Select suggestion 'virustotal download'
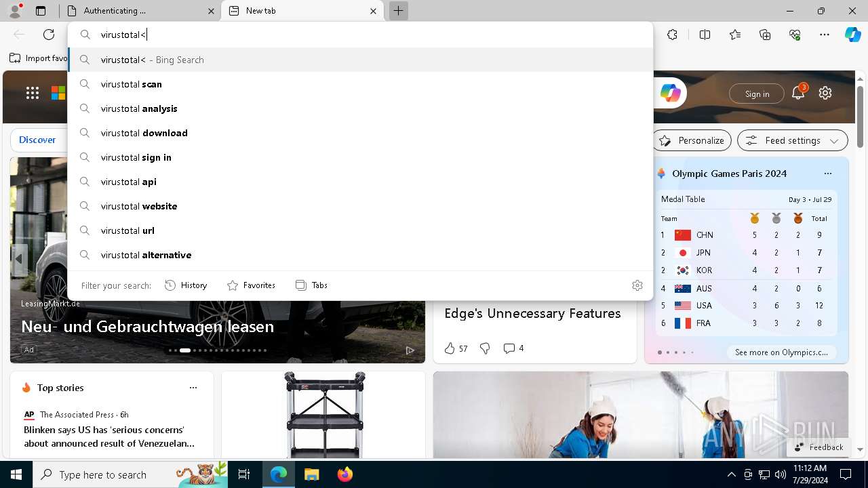The image size is (868, 488). pos(360,133)
